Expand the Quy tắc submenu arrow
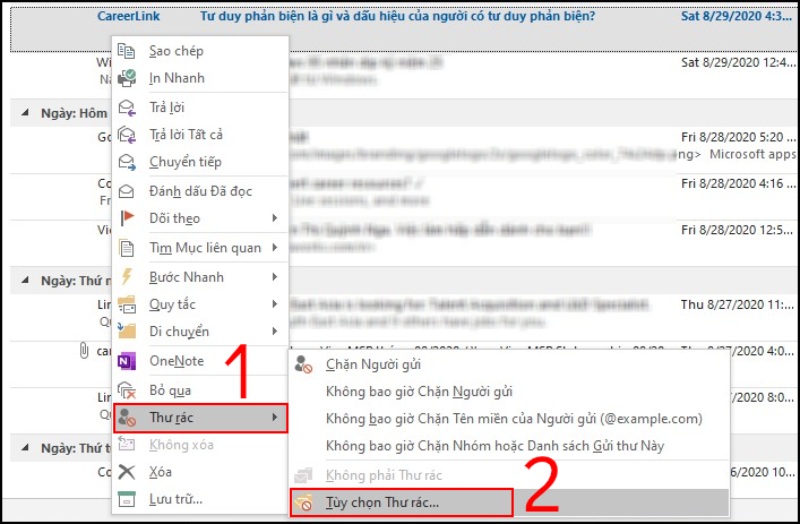The width and height of the screenshot is (800, 524). 274,304
